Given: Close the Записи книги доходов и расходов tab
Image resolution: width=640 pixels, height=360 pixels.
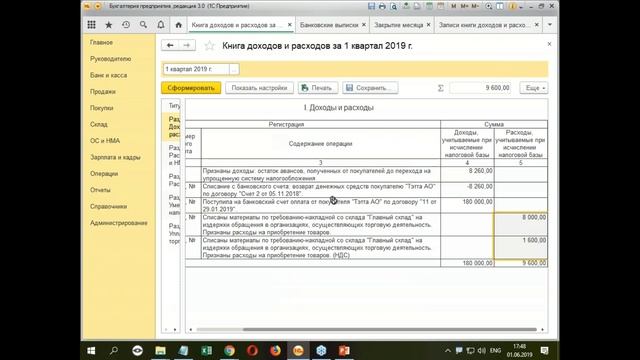Looking at the screenshot, I should pyautogui.click(x=537, y=25).
